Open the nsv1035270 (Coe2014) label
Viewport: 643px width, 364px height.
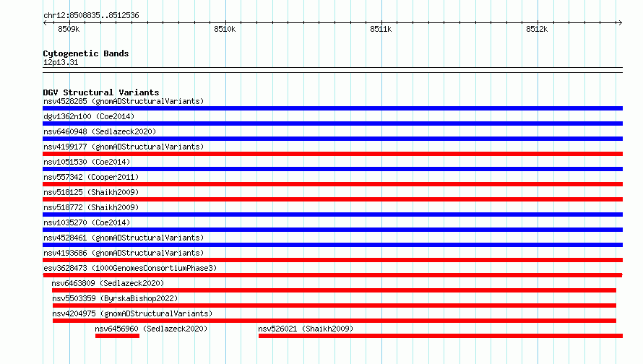pyautogui.click(x=87, y=222)
